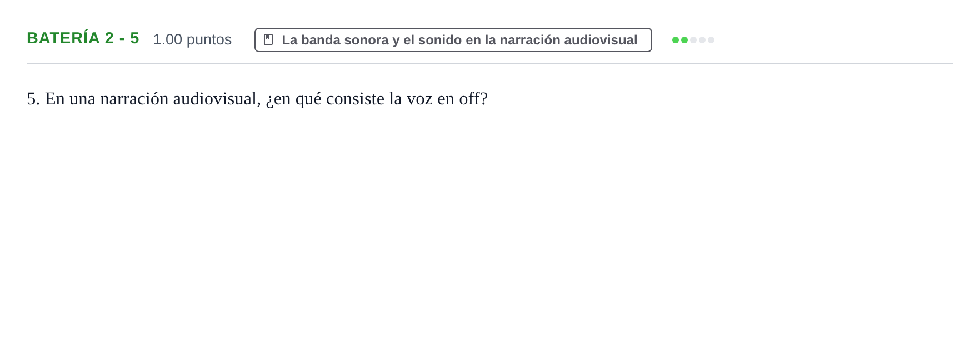
Task: Open the topic tag La banda sonora
Action: [x=453, y=40]
